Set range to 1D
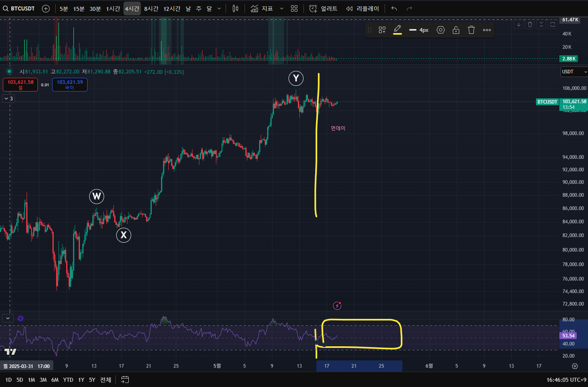The height and width of the screenshot is (387, 588). pyautogui.click(x=8, y=380)
